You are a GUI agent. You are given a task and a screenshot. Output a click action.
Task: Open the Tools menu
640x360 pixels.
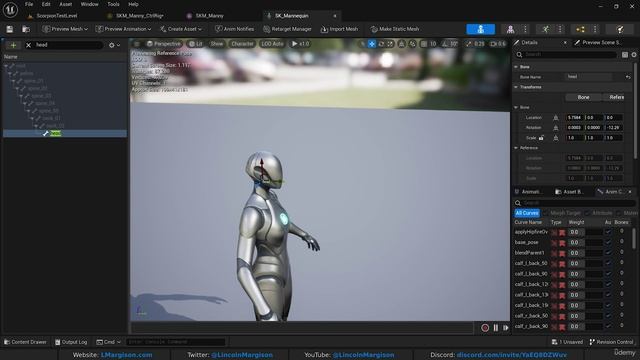pos(113,4)
